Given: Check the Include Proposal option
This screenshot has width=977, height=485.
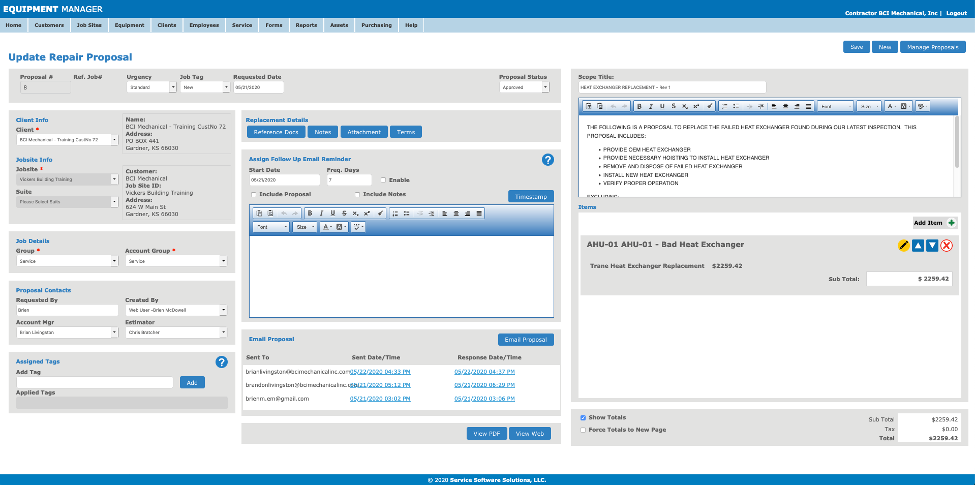Looking at the screenshot, I should click(x=253, y=194).
